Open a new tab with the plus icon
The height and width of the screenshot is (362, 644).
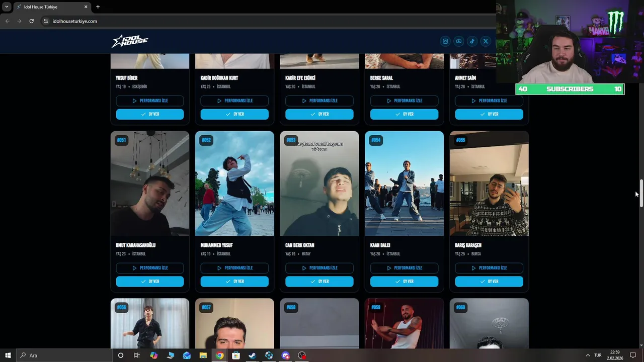[x=98, y=7]
